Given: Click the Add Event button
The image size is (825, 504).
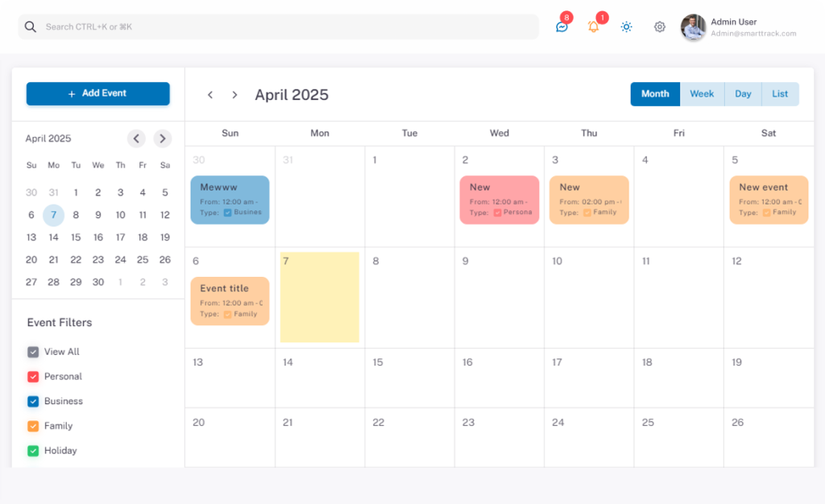Looking at the screenshot, I should [97, 93].
